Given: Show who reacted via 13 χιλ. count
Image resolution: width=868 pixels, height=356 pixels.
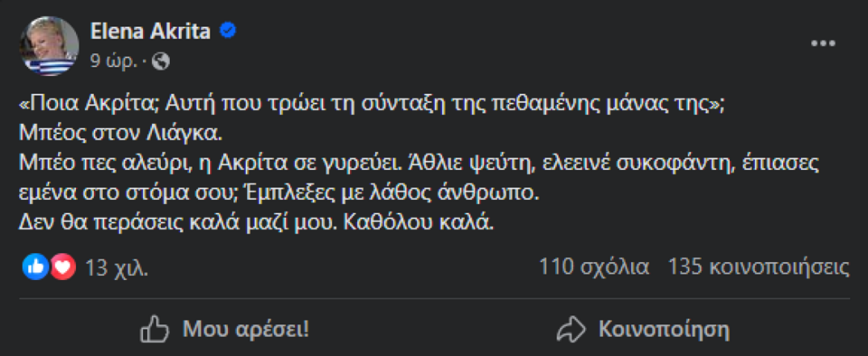Looking at the screenshot, I should coord(117,268).
